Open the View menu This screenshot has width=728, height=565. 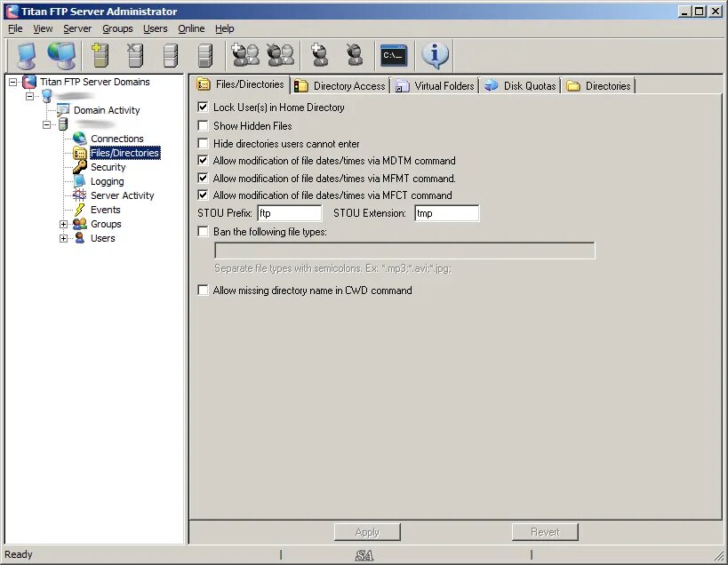43,28
